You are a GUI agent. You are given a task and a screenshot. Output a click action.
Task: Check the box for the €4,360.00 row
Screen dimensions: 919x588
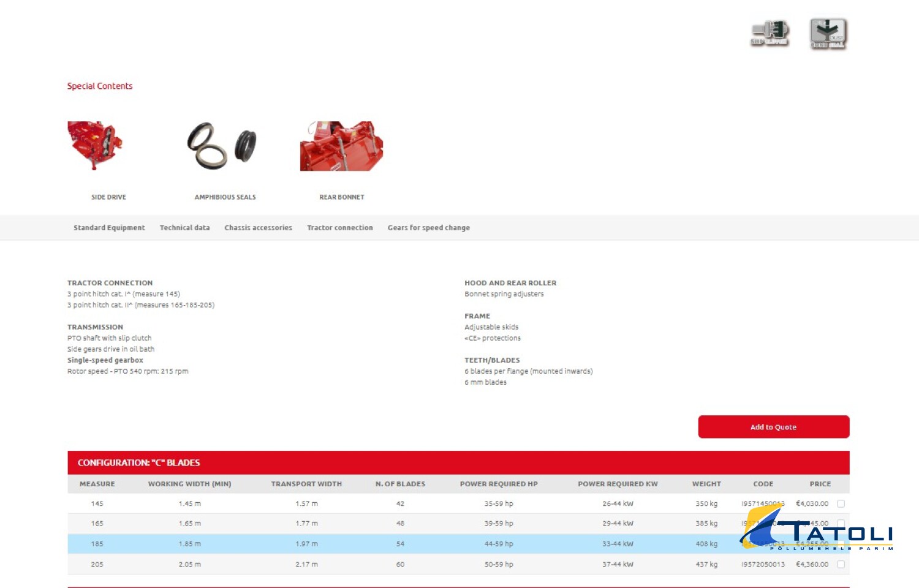point(841,564)
